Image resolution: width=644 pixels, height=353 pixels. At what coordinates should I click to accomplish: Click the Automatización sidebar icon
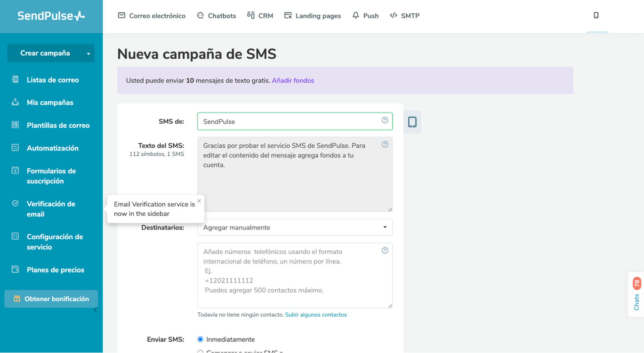pos(15,148)
